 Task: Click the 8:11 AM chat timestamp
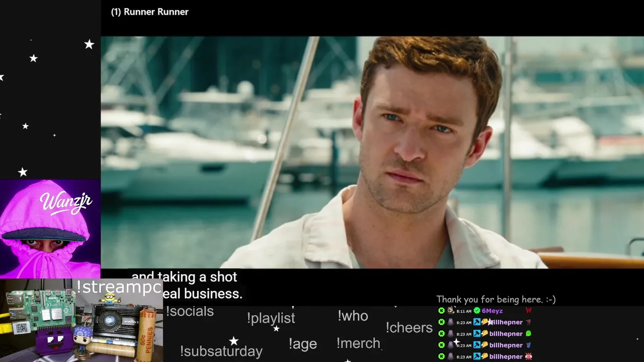click(464, 311)
